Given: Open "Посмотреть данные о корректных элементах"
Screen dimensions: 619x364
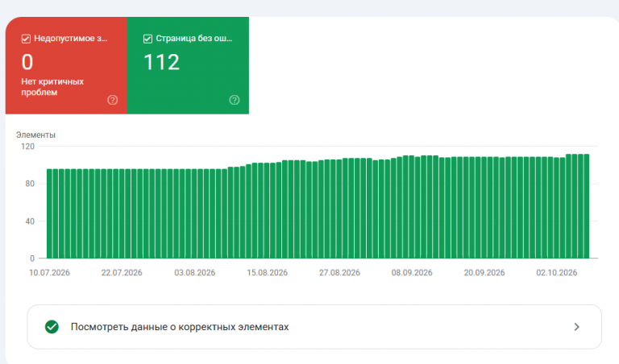Looking at the screenshot, I should tap(314, 327).
